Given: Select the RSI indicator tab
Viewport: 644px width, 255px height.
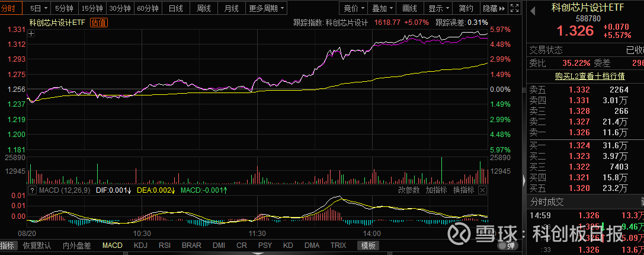Looking at the screenshot, I should click(165, 246).
